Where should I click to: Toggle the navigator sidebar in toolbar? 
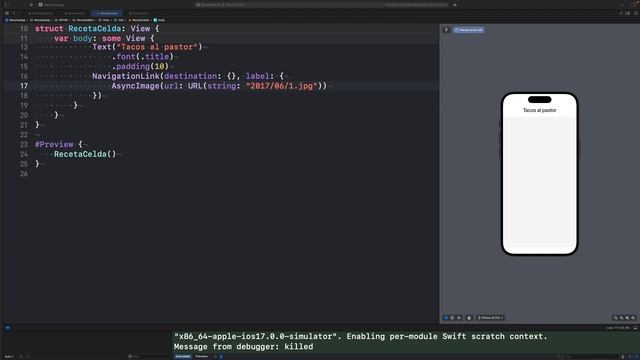click(7, 4)
